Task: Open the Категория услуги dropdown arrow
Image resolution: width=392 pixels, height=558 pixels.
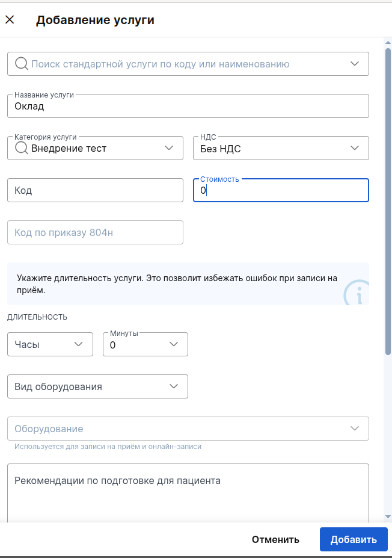Action: pyautogui.click(x=169, y=147)
